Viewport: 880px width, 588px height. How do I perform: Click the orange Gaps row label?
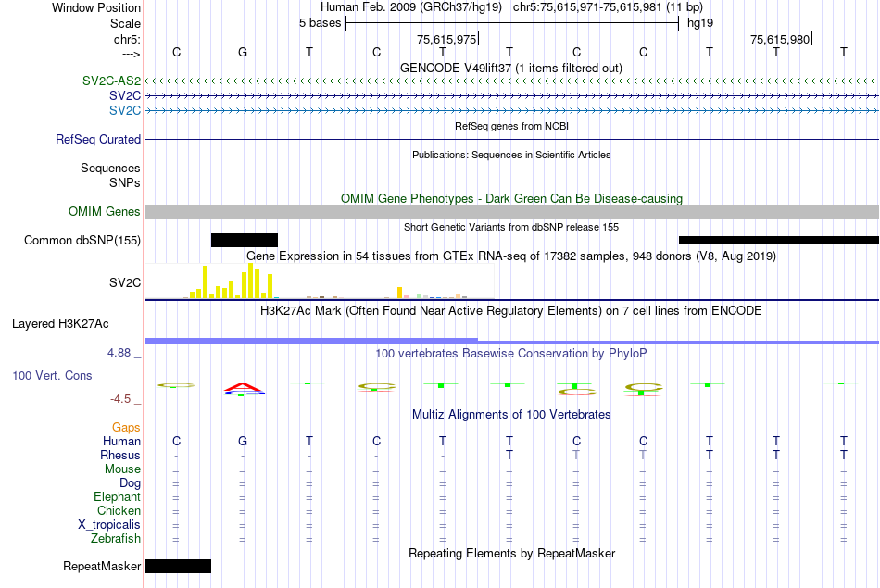[x=126, y=428]
